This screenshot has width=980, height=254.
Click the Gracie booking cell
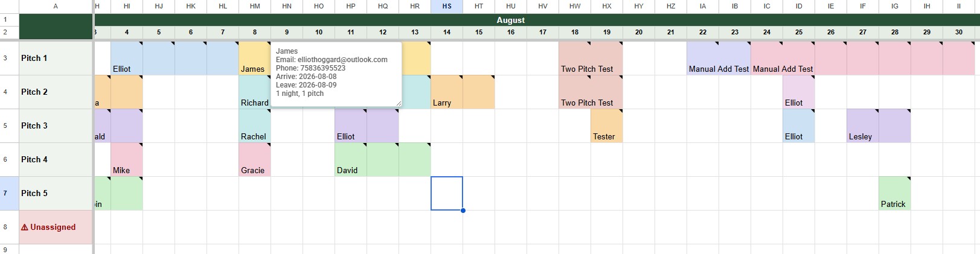[x=255, y=159]
